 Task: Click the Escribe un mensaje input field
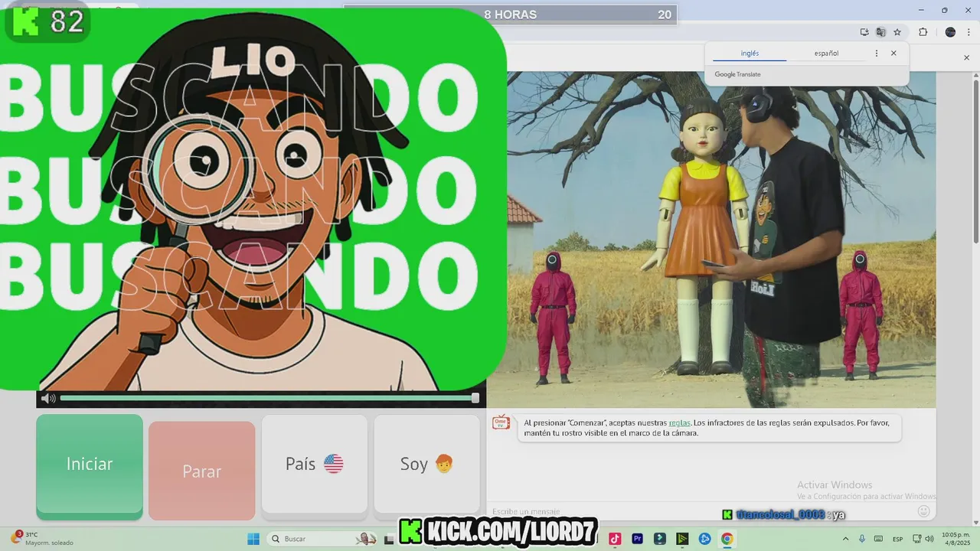pos(701,511)
